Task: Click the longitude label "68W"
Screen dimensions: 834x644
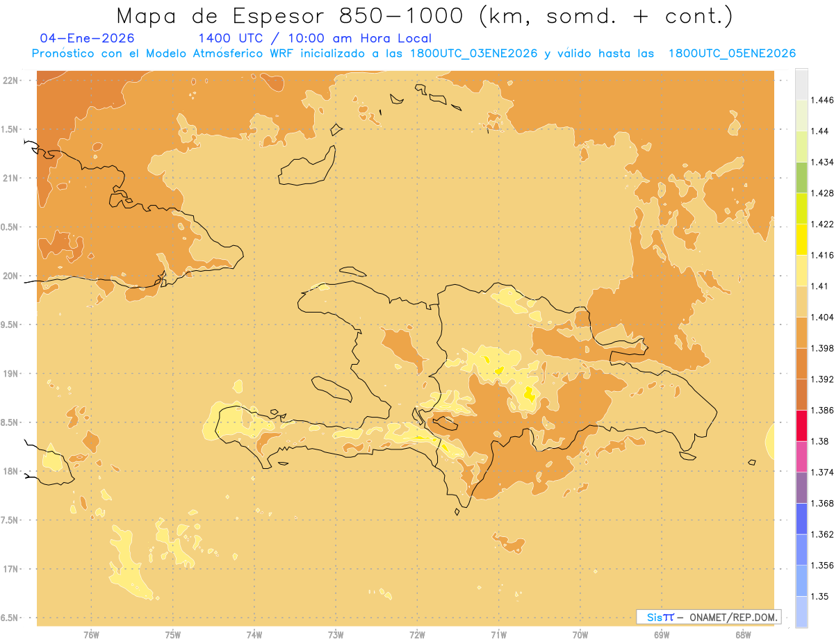Action: point(743,635)
